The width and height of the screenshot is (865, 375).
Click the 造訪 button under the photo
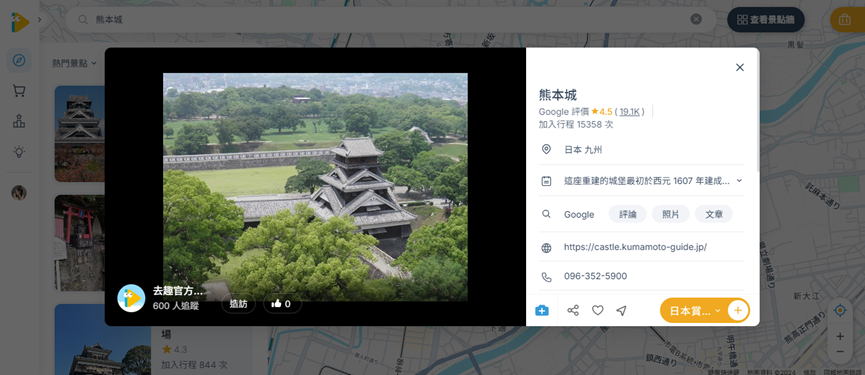tap(238, 303)
